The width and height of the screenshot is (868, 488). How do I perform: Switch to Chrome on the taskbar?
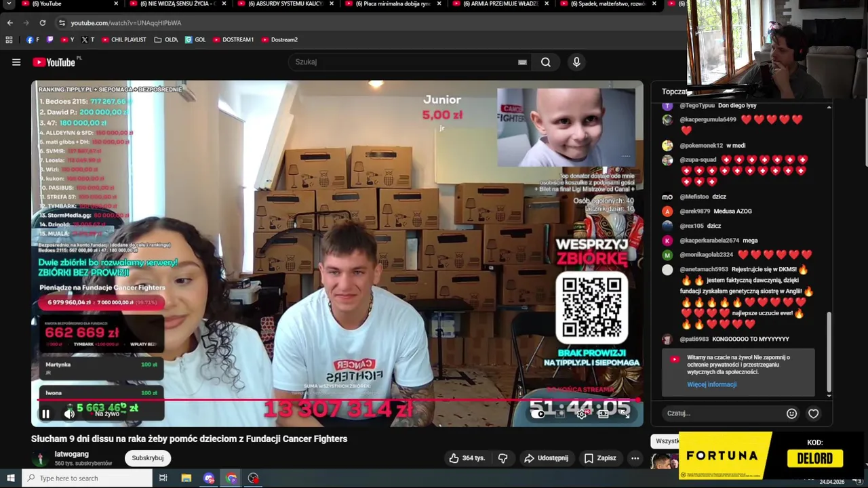click(231, 479)
